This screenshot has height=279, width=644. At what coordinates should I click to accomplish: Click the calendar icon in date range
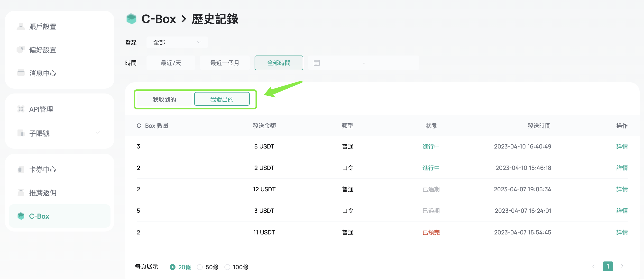[x=316, y=63]
